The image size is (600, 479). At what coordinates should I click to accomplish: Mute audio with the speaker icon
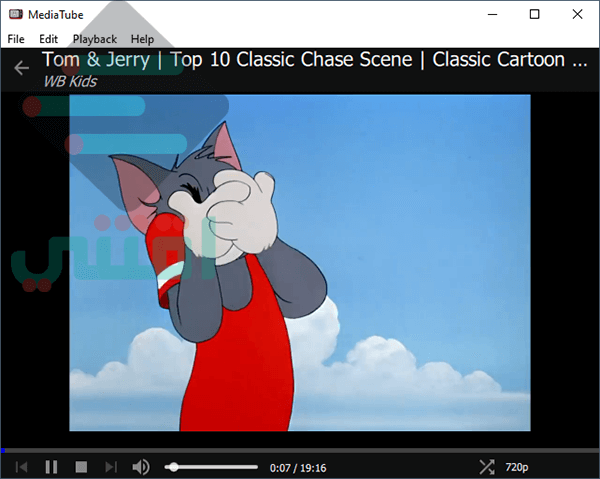click(x=141, y=467)
